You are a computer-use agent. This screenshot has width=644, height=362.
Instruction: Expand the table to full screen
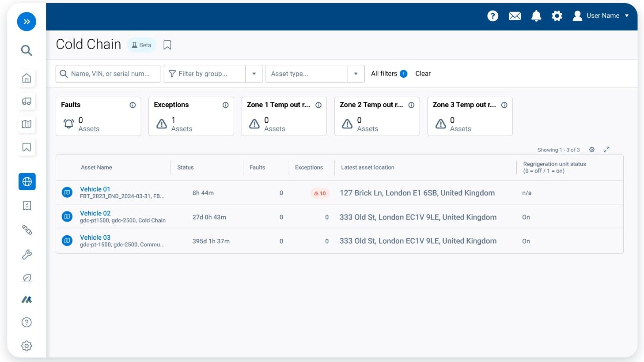click(x=606, y=150)
